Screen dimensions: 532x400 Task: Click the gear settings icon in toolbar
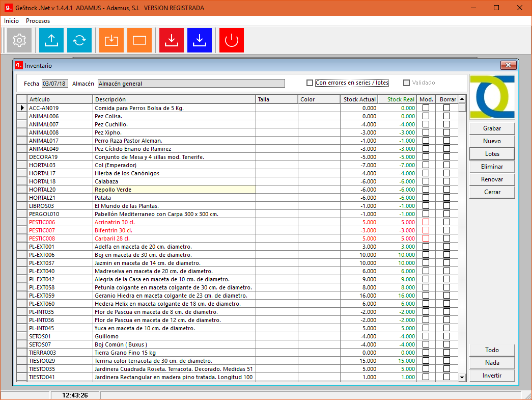(19, 40)
